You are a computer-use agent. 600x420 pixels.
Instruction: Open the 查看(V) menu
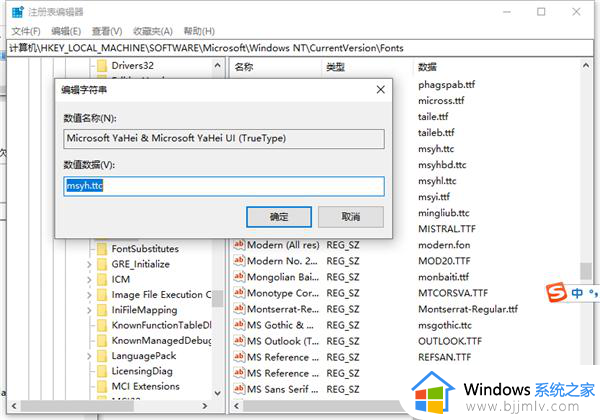pos(107,31)
